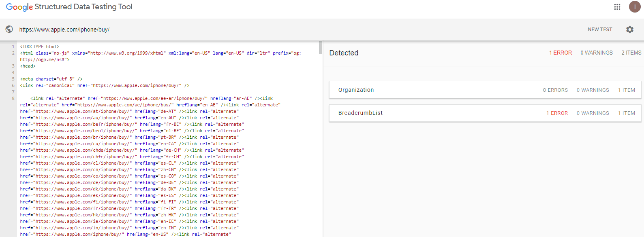The image size is (644, 237).
Task: Open the user account avatar
Action: pyautogui.click(x=634, y=7)
